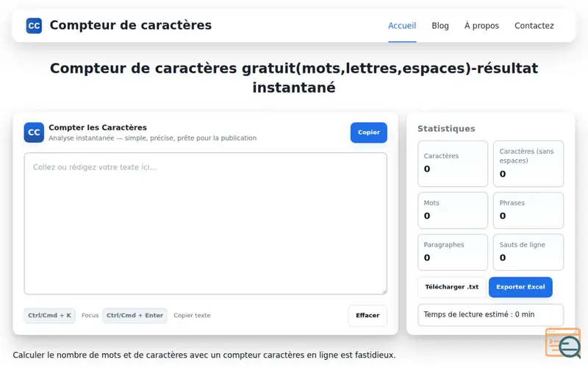Click the Compteur de caractères site title
This screenshot has width=588, height=368.
(x=131, y=25)
